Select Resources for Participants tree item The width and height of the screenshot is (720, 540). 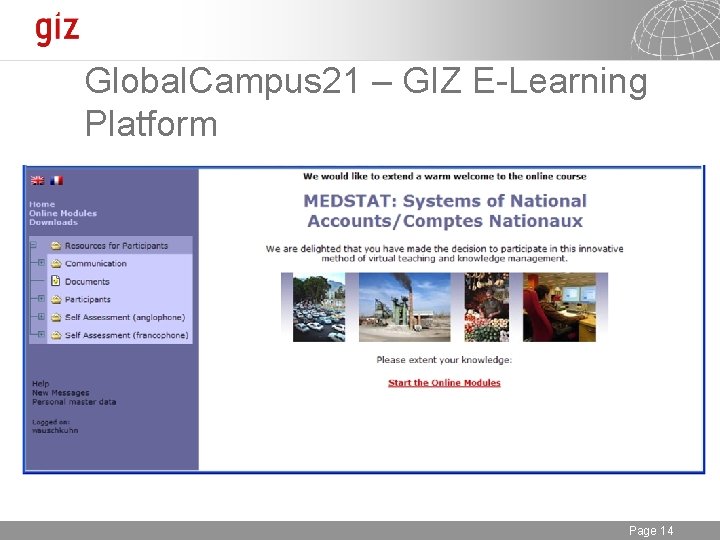116,246
